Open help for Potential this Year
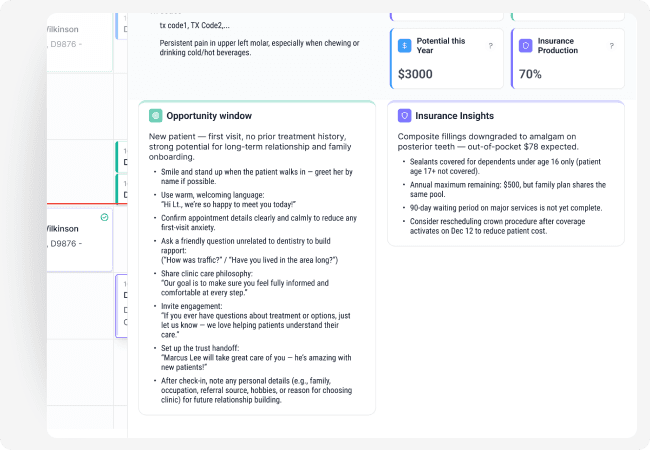 pyautogui.click(x=490, y=46)
